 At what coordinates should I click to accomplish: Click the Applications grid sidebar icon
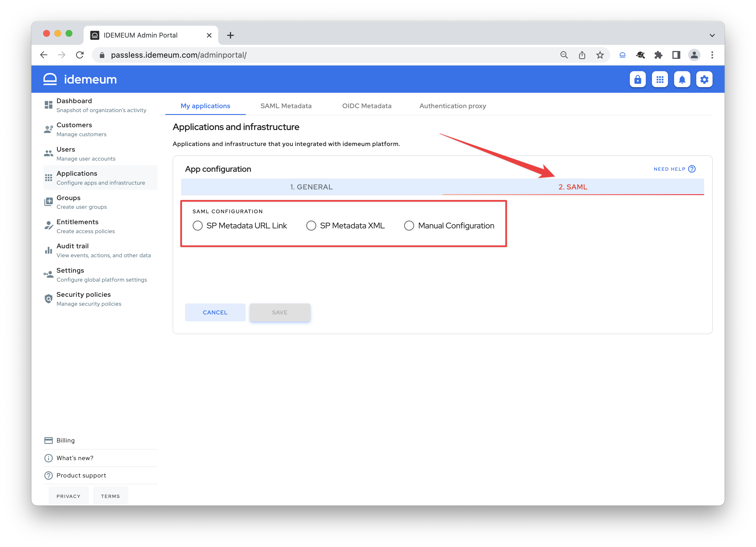coord(48,178)
